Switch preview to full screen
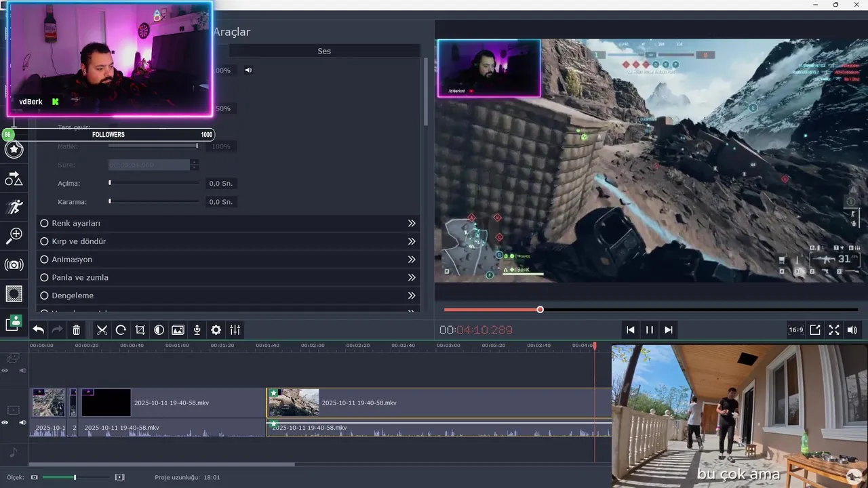The image size is (868, 488). 834,330
